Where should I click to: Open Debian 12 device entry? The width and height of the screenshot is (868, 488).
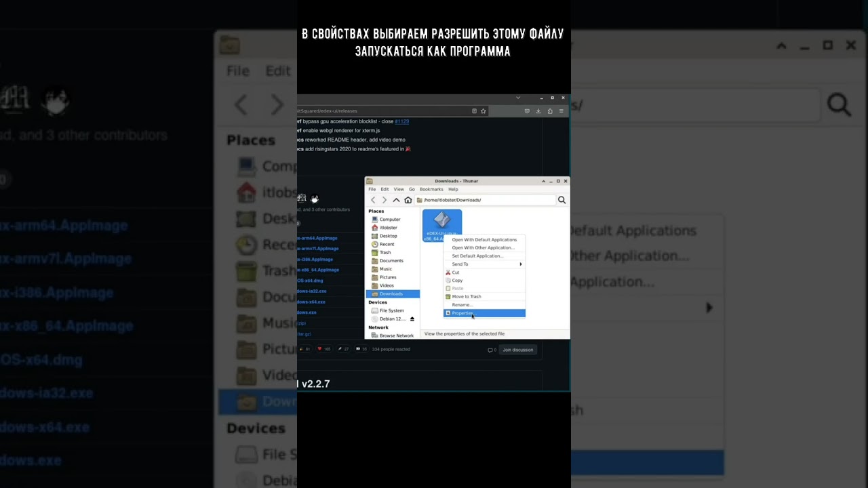point(388,319)
